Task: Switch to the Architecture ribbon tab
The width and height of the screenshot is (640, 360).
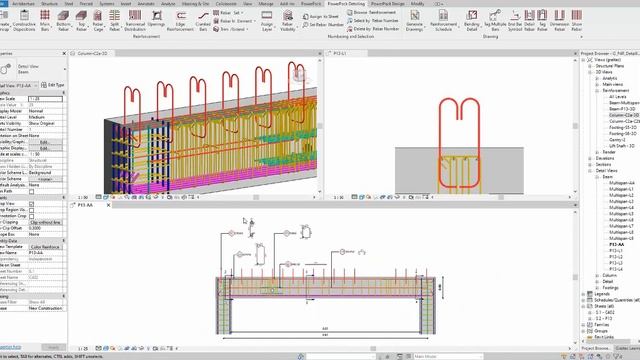Action: (23, 4)
